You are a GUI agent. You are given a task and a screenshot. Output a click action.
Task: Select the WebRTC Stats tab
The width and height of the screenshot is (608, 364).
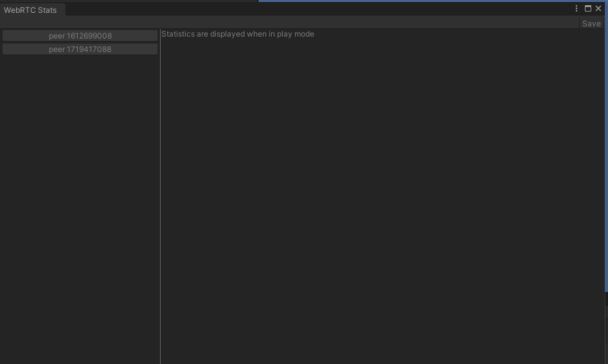(30, 10)
